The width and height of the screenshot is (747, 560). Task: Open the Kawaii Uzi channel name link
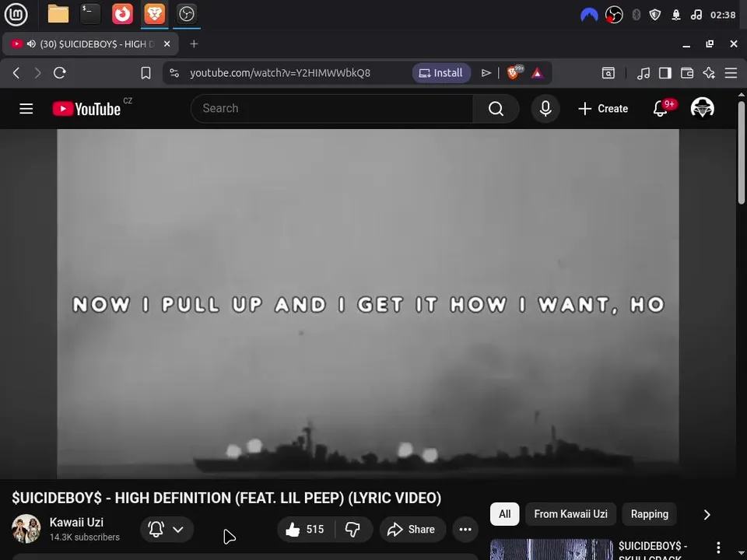pyautogui.click(x=76, y=523)
